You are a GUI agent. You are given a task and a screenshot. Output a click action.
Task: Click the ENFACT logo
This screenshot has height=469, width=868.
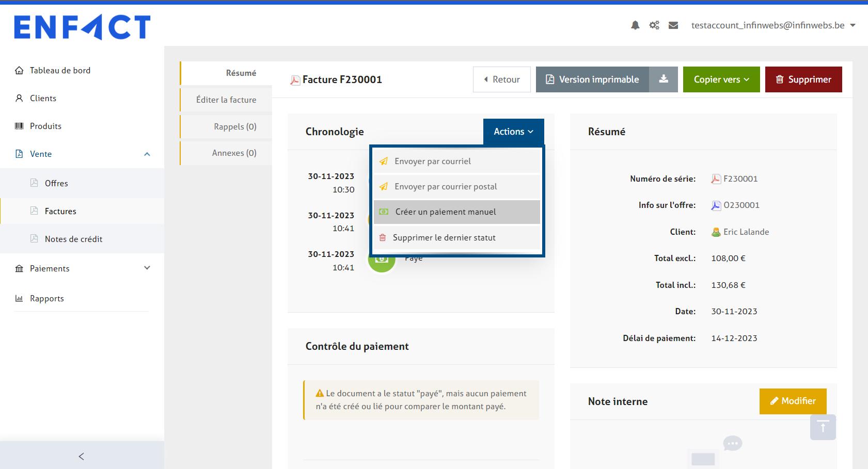click(82, 27)
